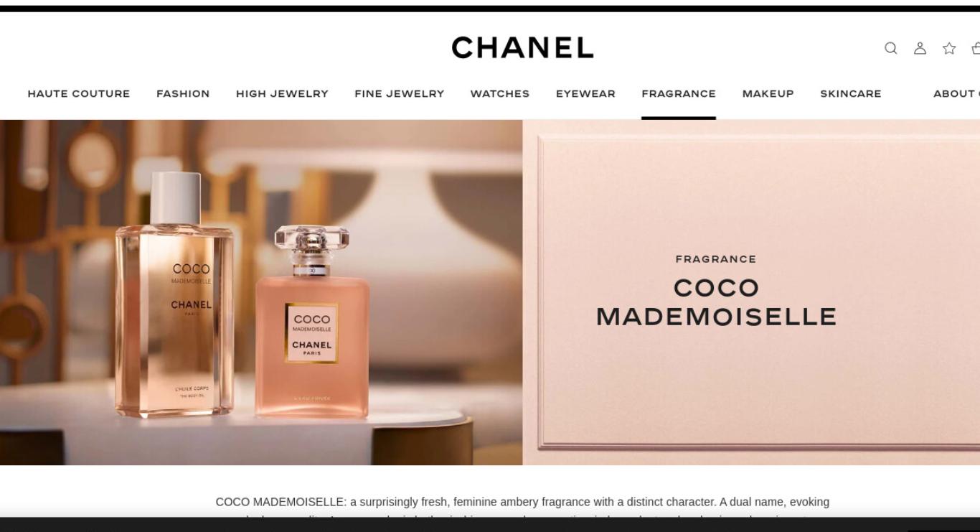
Task: Open the Fashion menu
Action: click(183, 93)
